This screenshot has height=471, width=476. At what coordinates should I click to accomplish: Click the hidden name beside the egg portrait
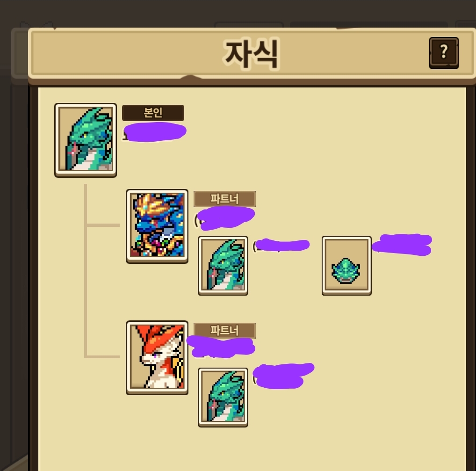point(402,244)
